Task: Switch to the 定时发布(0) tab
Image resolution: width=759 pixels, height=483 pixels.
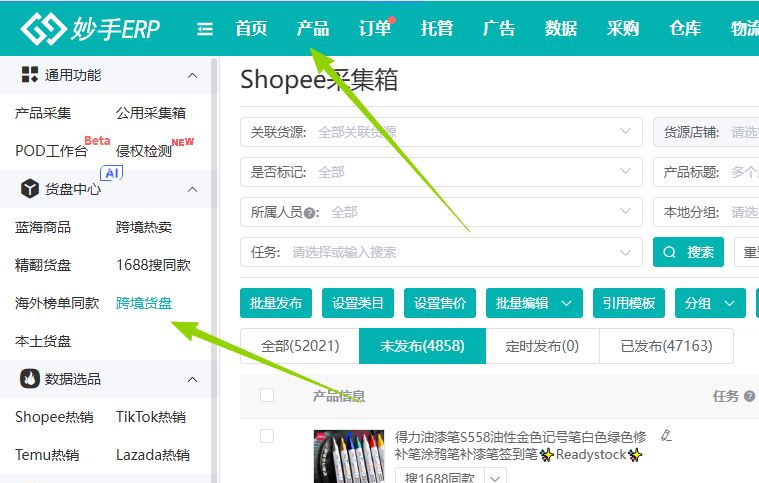Action: point(542,346)
